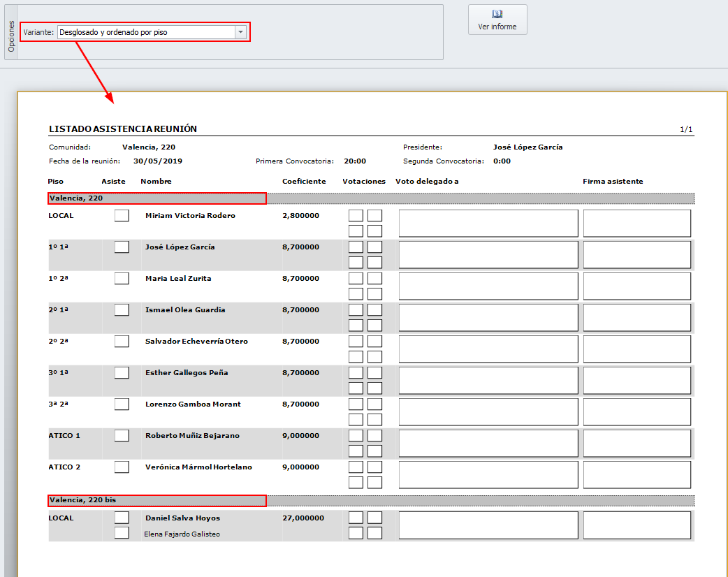Tick Asiste box for Salvador Echeverría Otero
Viewport: 728px width, 577px height.
tap(122, 341)
